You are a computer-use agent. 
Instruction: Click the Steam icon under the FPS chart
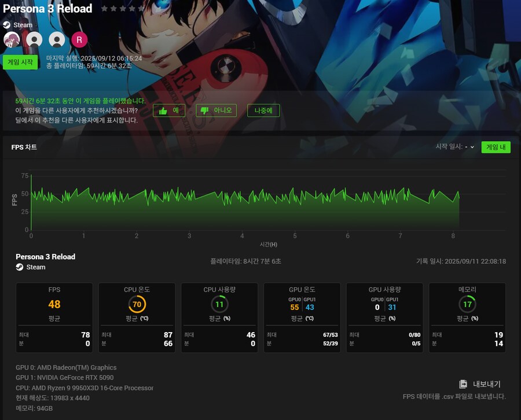[20, 267]
